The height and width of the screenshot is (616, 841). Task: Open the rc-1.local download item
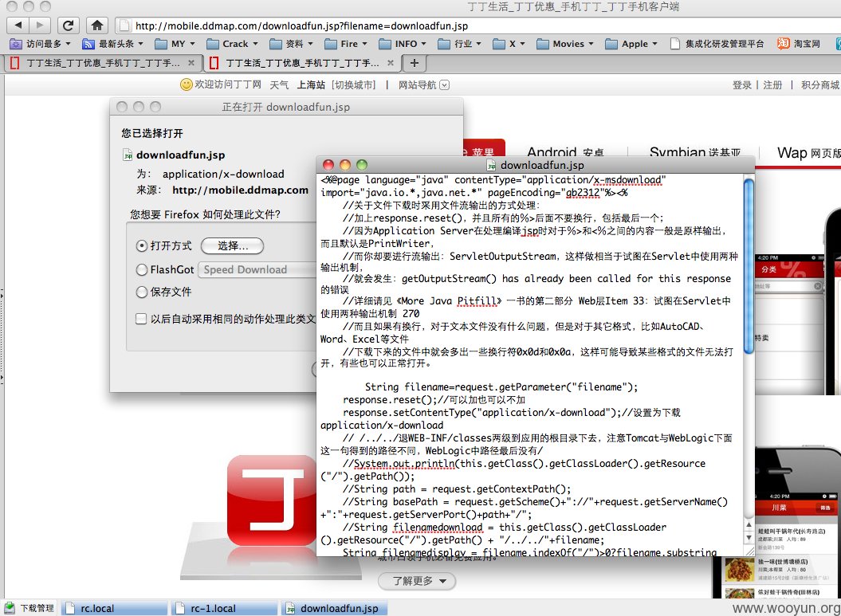pos(224,609)
